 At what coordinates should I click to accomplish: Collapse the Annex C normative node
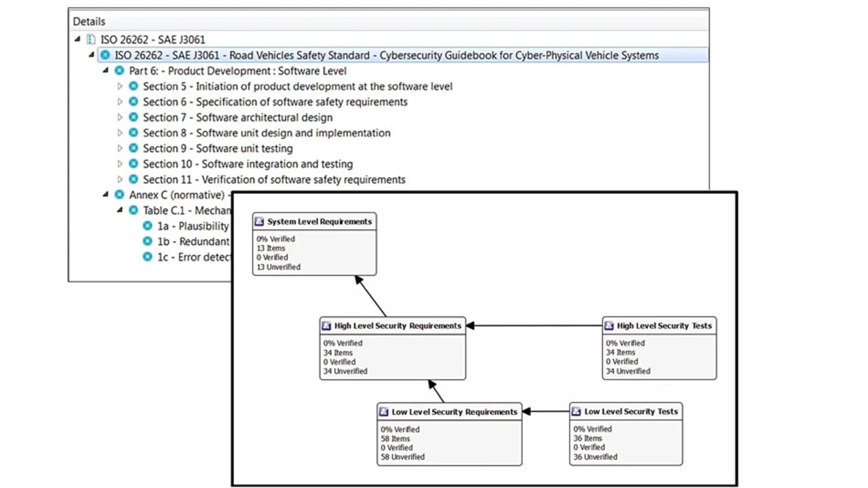[106, 195]
